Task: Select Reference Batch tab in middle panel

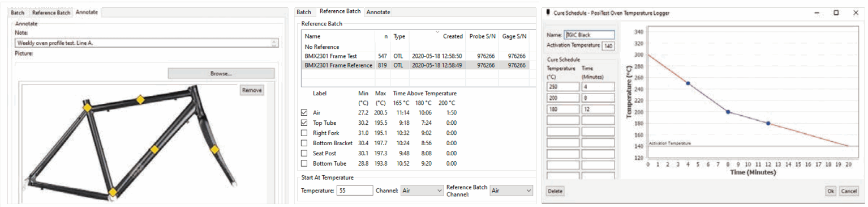Action: click(340, 11)
